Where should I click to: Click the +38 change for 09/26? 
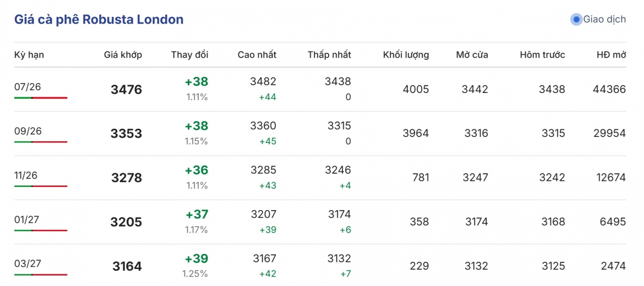[x=197, y=126]
